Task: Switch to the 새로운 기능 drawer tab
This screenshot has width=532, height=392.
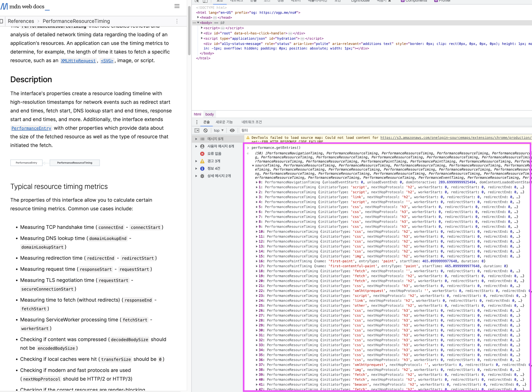Action: 224,122
